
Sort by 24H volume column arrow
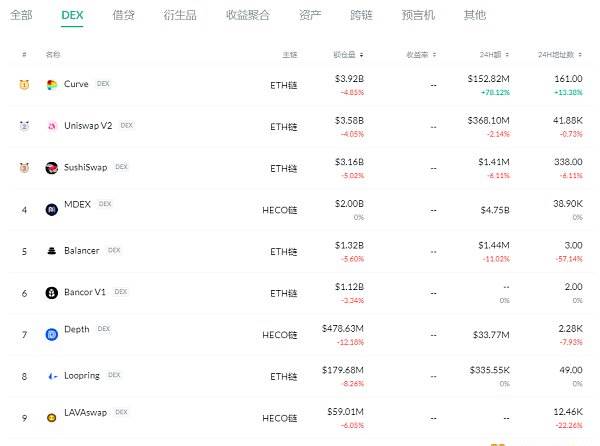(507, 55)
